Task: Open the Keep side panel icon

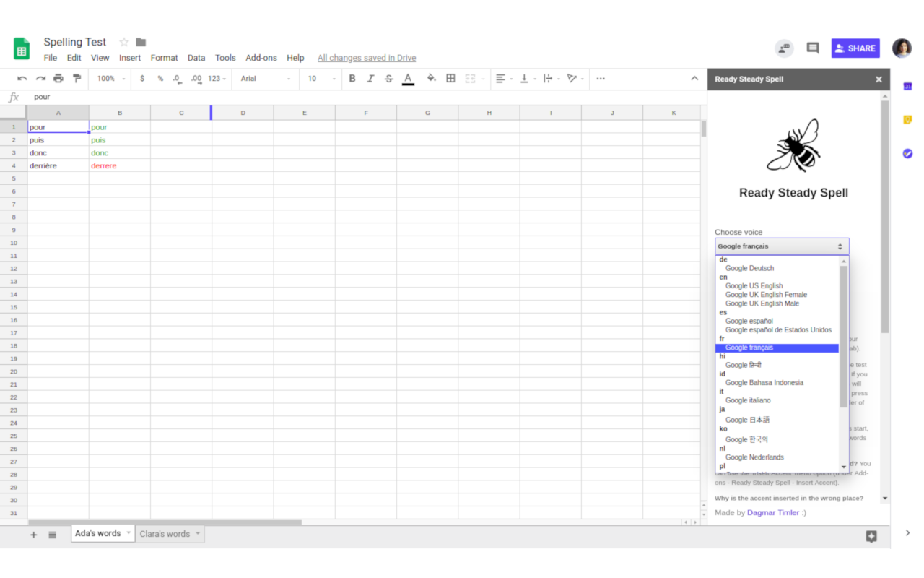Action: (x=907, y=120)
